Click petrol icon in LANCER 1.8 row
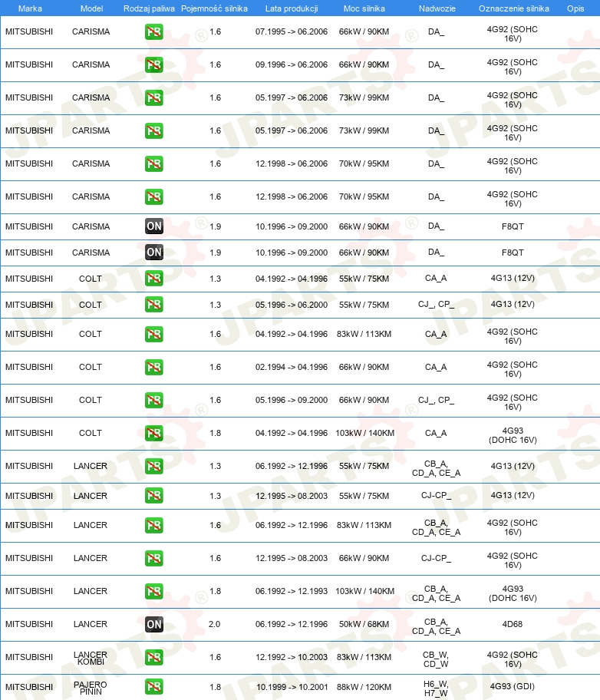 point(154,591)
